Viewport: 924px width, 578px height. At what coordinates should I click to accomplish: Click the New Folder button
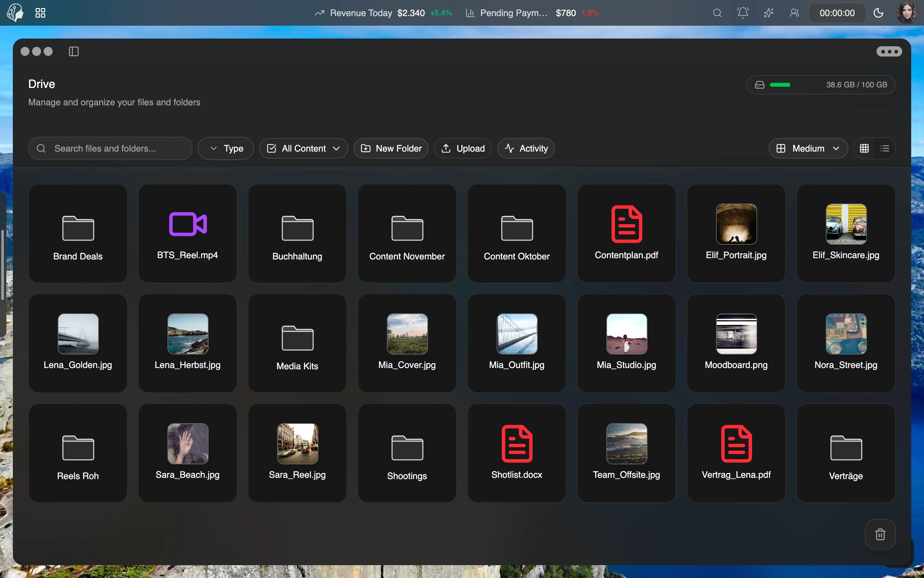point(391,148)
